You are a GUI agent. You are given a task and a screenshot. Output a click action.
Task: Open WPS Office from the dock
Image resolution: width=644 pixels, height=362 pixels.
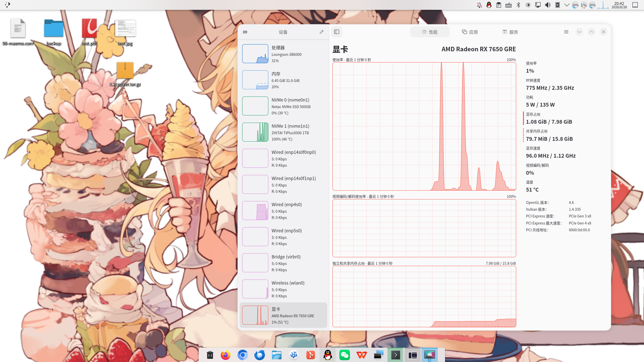361,355
